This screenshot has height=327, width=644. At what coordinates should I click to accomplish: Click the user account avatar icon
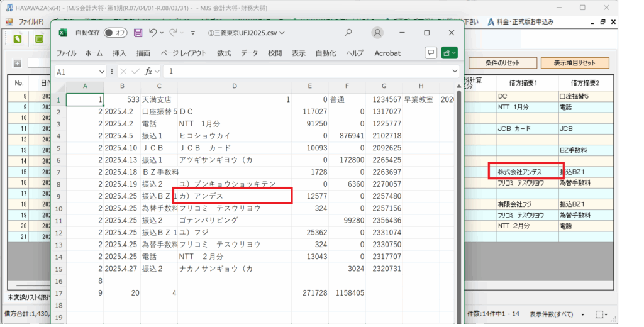377,33
